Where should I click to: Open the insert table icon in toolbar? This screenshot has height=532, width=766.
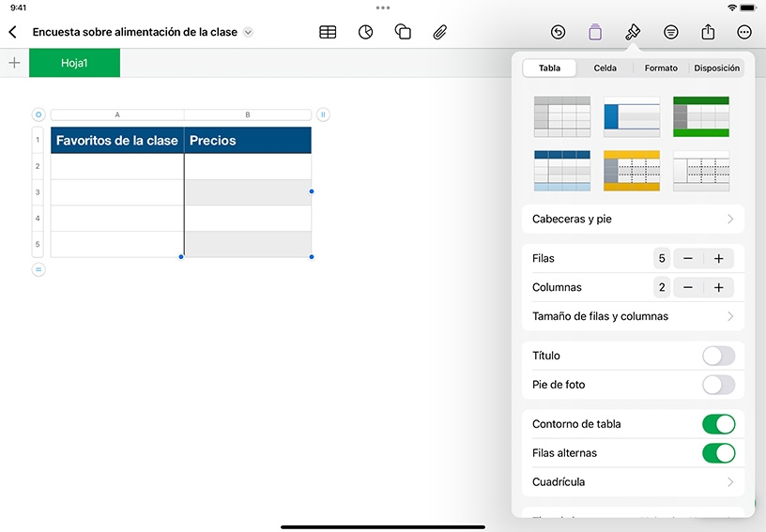pos(328,32)
